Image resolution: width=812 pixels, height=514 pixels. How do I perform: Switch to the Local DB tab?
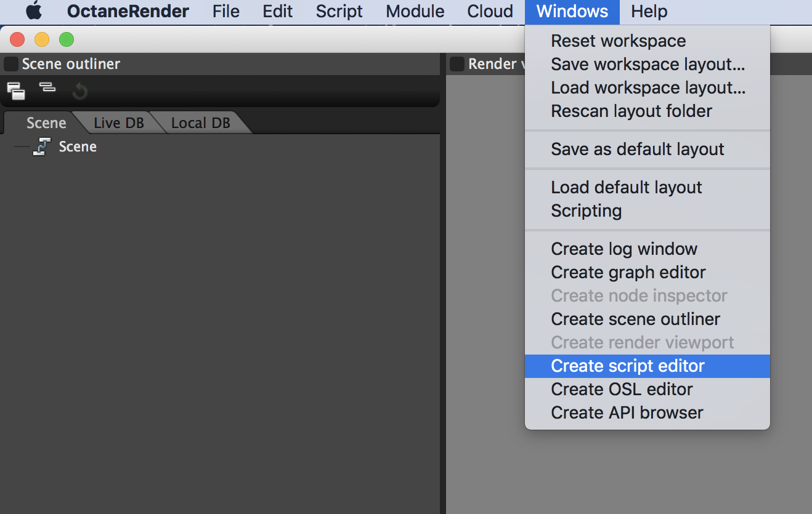click(200, 122)
